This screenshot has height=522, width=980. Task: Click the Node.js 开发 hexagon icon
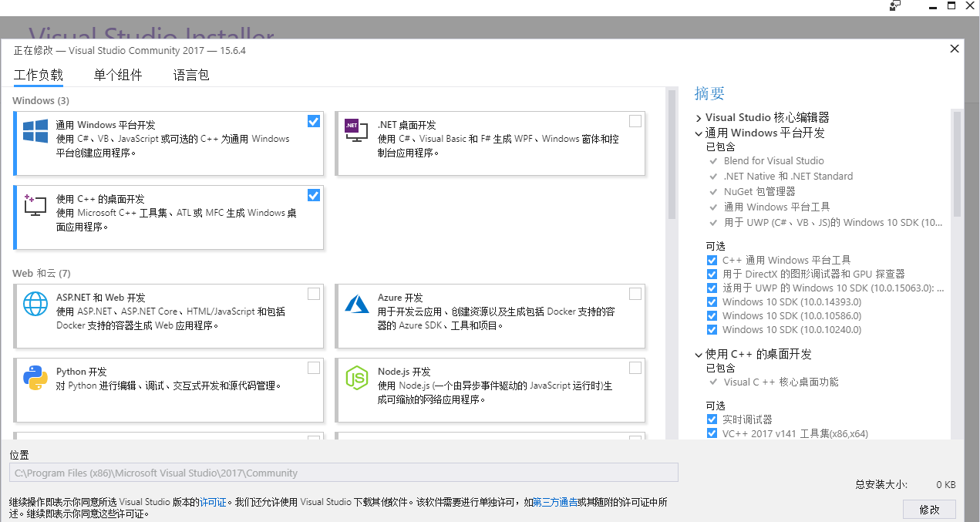point(355,378)
